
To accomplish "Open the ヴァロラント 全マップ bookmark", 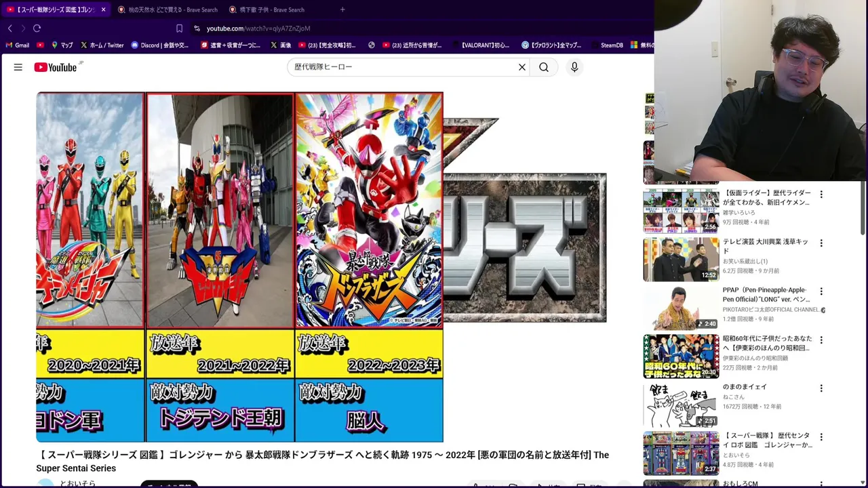I will (x=552, y=45).
